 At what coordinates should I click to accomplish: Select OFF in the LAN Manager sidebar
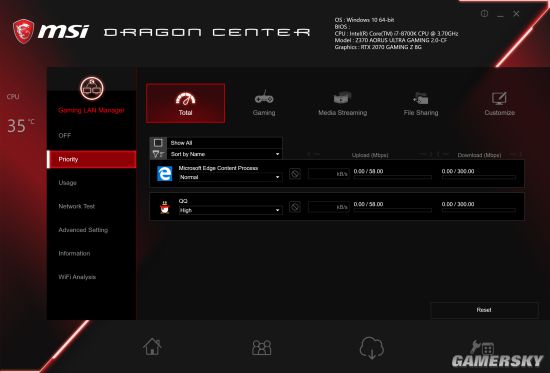coord(65,136)
